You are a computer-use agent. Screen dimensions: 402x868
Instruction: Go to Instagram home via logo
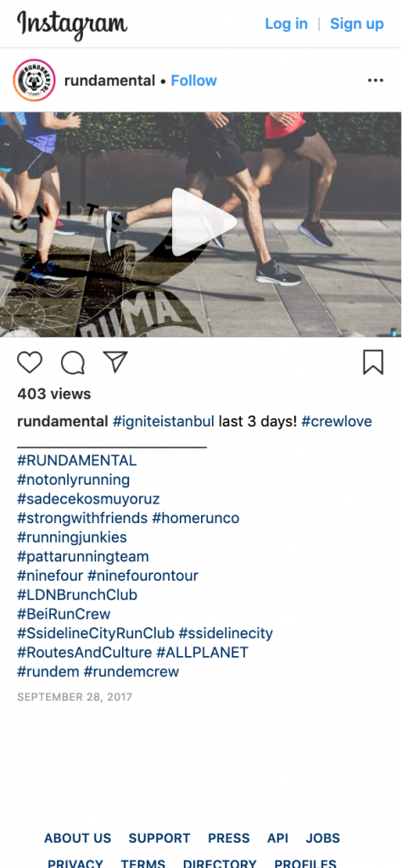[72, 23]
